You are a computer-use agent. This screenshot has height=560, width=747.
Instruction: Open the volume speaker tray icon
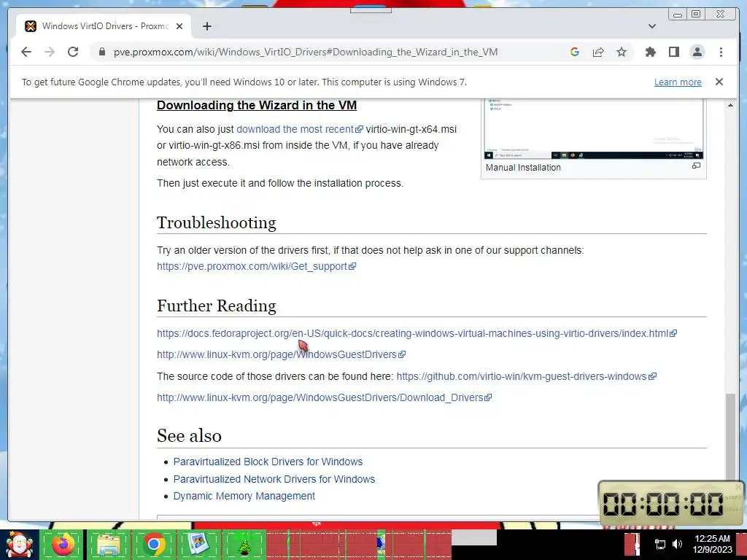point(677,544)
